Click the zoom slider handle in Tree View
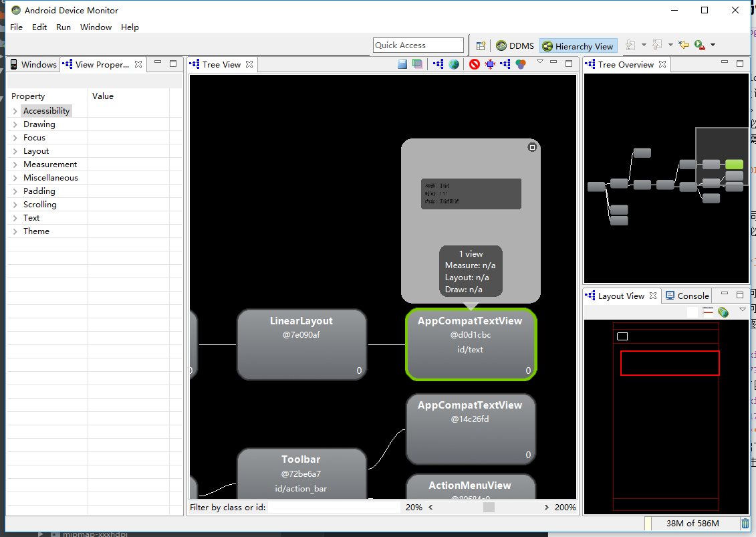The width and height of the screenshot is (756, 537). 489,507
